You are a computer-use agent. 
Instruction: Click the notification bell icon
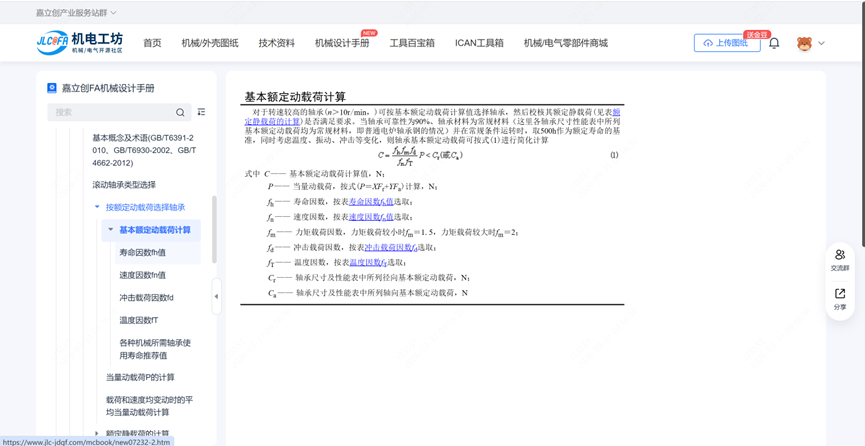coord(774,43)
